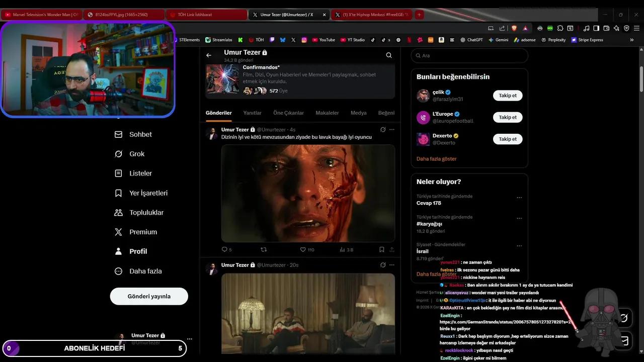Bookmark the 4s post
Image resolution: width=644 pixels, height=362 pixels.
tap(382, 249)
